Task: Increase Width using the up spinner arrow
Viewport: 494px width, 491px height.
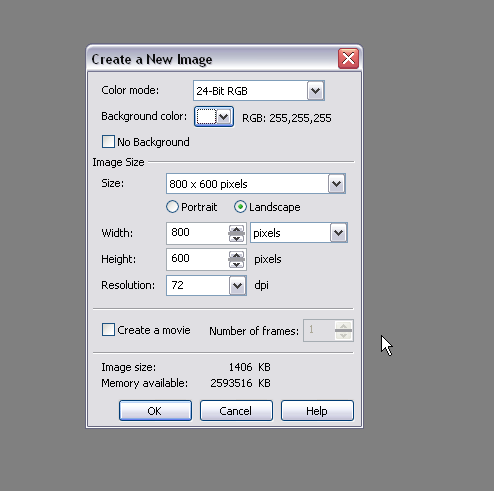Action: 236,229
